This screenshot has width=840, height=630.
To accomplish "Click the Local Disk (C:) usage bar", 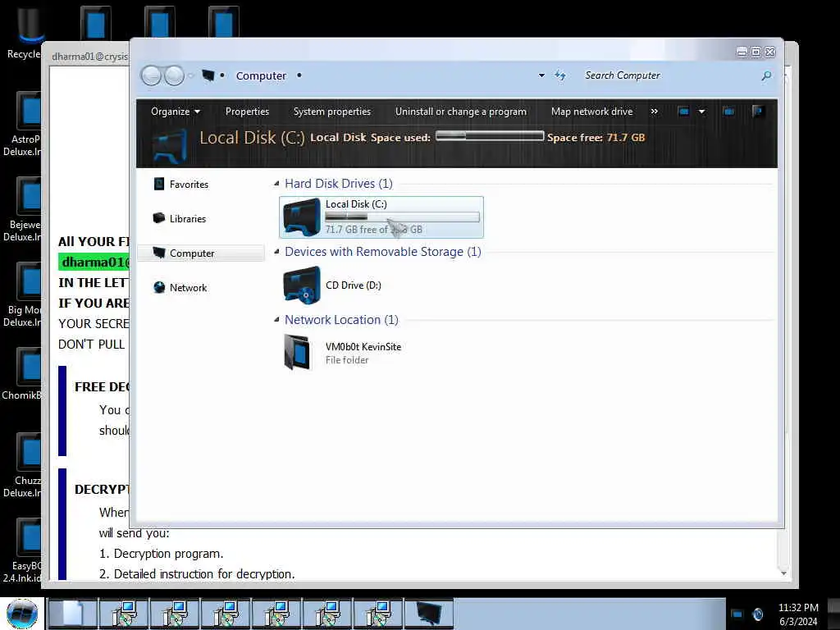I will coord(402,217).
